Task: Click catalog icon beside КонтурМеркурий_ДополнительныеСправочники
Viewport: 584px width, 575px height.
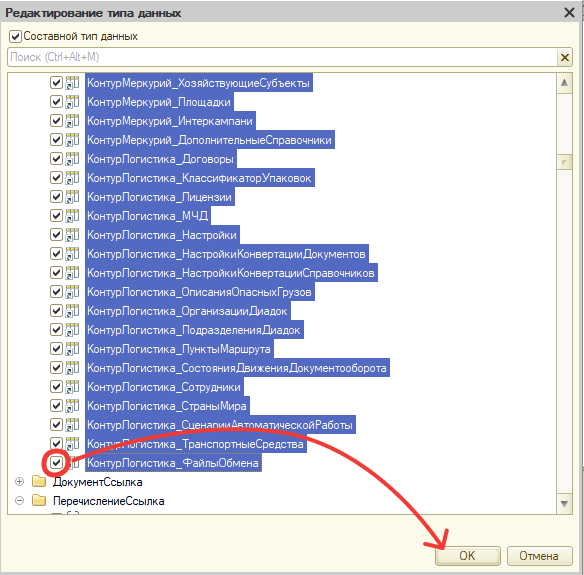Action: [73, 140]
